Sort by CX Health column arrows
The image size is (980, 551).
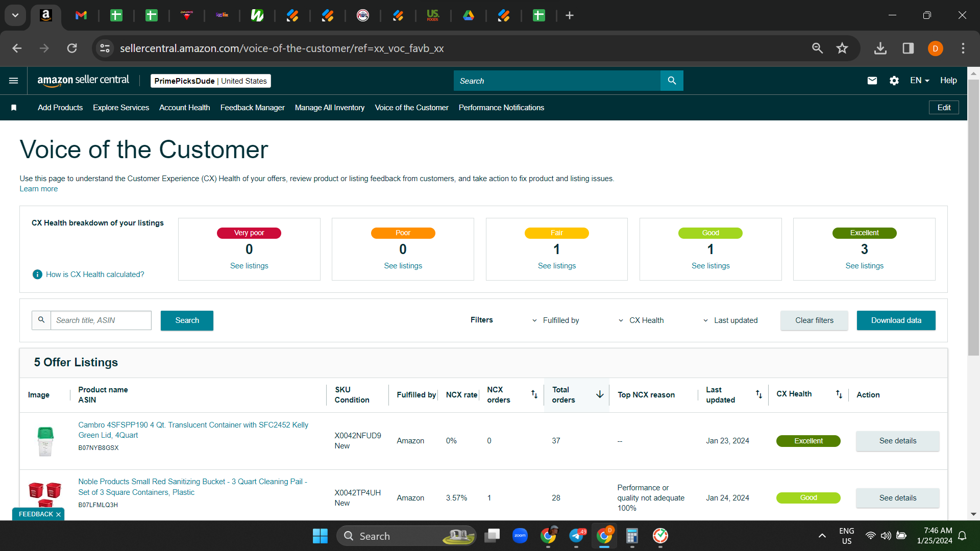[x=839, y=394]
